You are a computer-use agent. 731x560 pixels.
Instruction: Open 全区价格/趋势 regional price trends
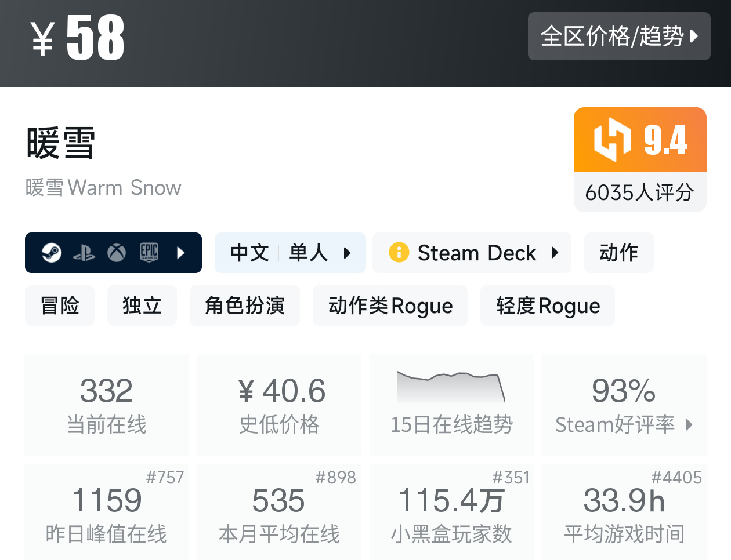click(x=619, y=36)
